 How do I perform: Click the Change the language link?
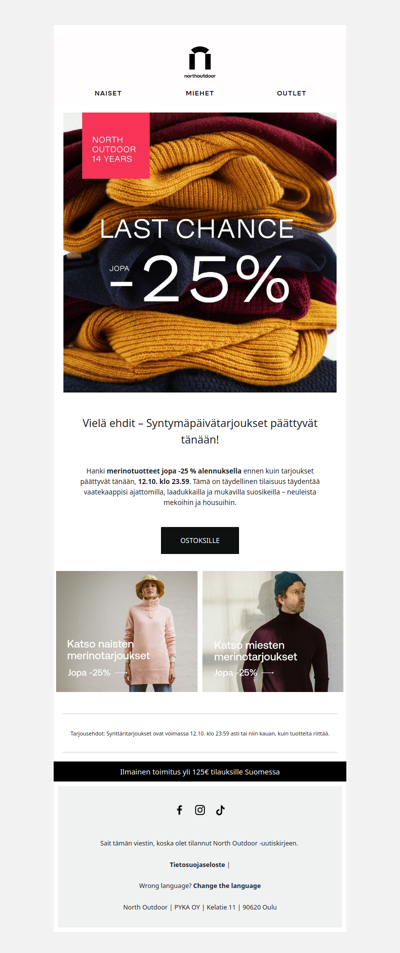click(227, 886)
